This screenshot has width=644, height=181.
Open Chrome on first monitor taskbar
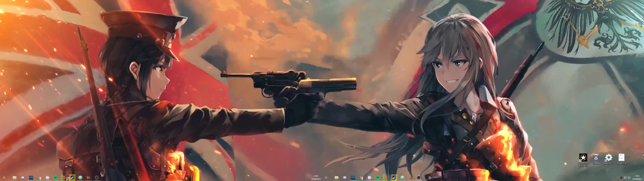39,178
